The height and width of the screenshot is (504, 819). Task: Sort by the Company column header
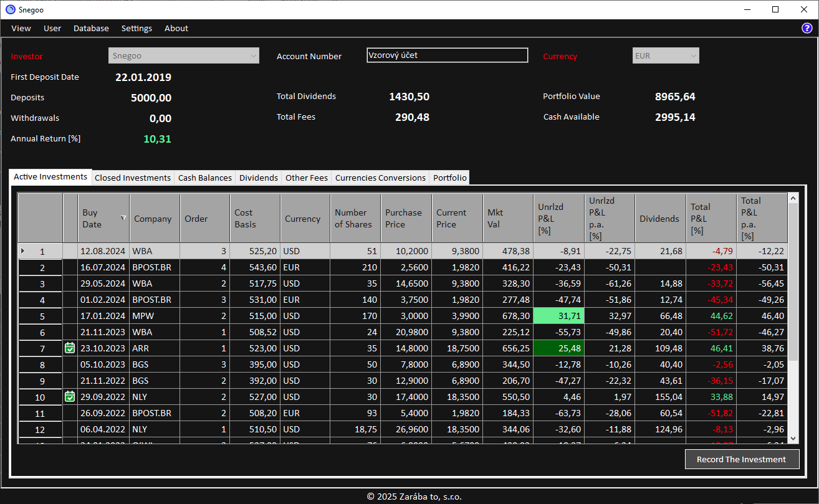tap(155, 219)
